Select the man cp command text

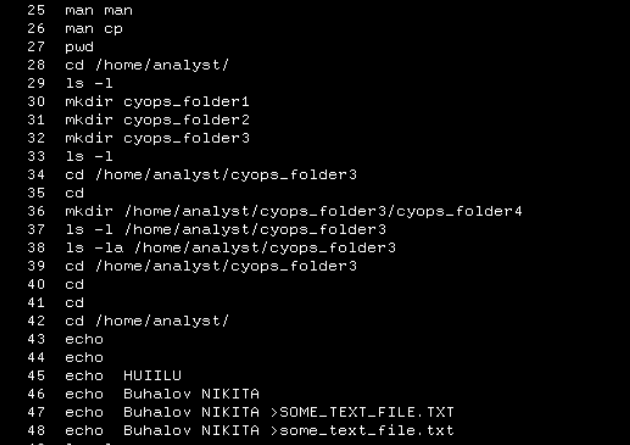click(94, 29)
